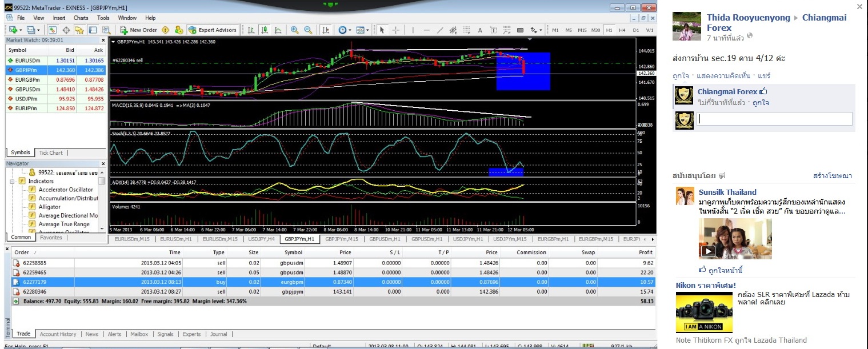Open the Charts menu
The image size is (868, 349).
81,18
